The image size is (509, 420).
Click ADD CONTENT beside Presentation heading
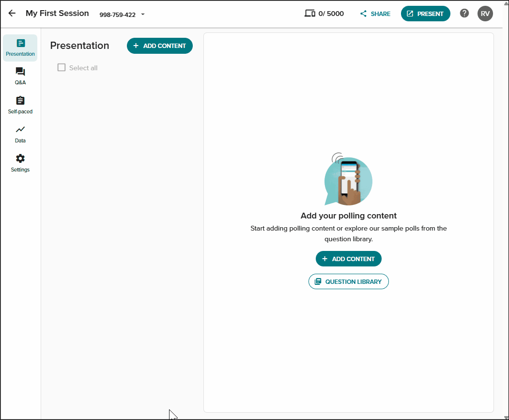pyautogui.click(x=160, y=46)
